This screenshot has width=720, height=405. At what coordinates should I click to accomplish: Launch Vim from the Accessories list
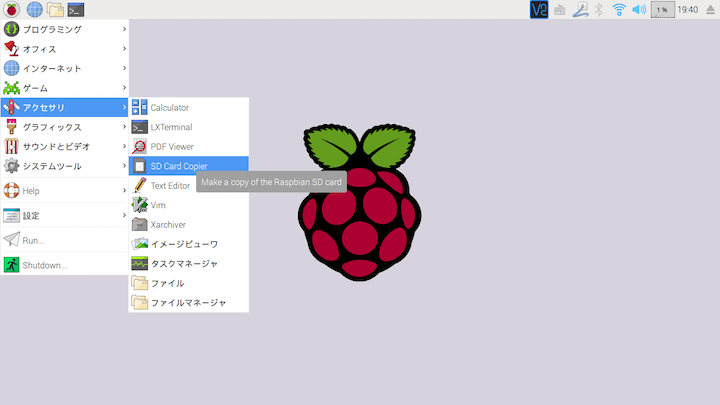point(189,205)
